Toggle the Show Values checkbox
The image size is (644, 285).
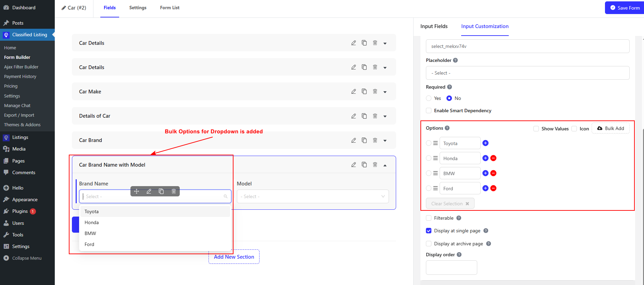tap(536, 129)
